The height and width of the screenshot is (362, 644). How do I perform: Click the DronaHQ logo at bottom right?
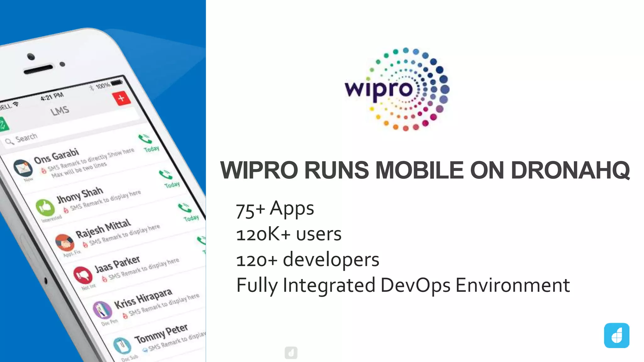coord(617,335)
